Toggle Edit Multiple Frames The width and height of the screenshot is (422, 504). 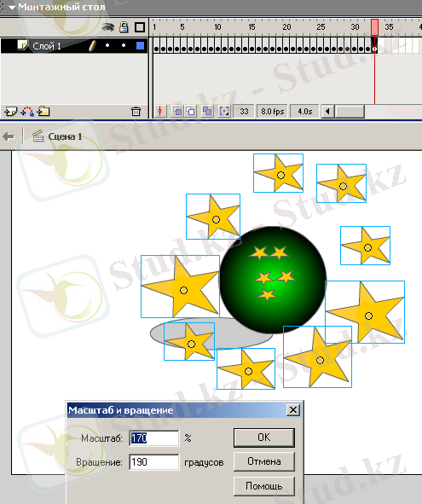[x=207, y=112]
